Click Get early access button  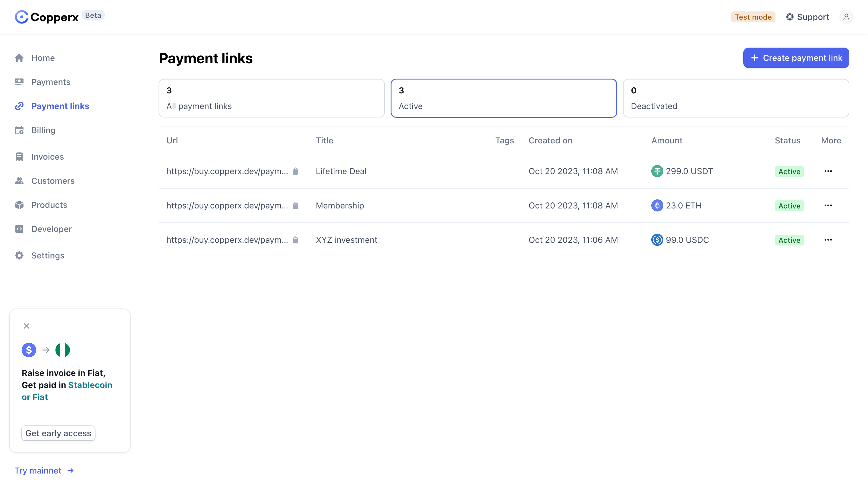tap(58, 433)
